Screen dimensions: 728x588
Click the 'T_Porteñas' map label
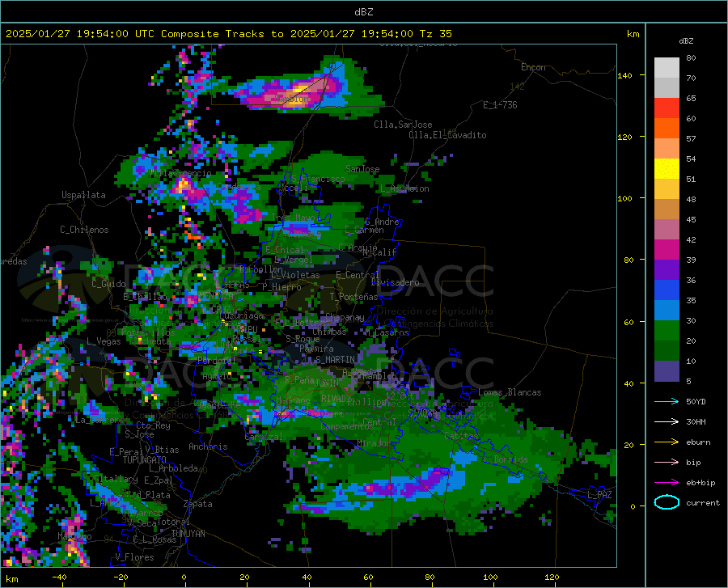[353, 297]
